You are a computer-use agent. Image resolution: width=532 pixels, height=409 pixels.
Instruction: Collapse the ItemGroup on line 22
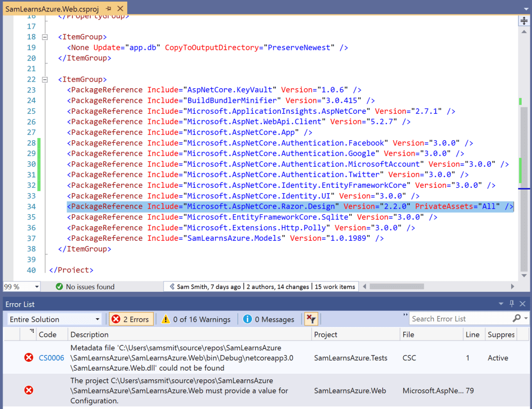[x=45, y=79]
